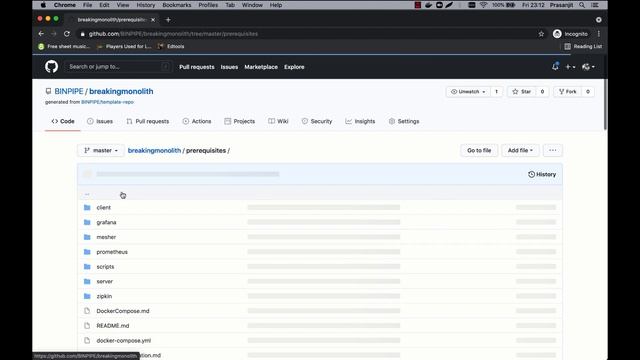Close the breakingmonolith browser tab

[x=153, y=20]
